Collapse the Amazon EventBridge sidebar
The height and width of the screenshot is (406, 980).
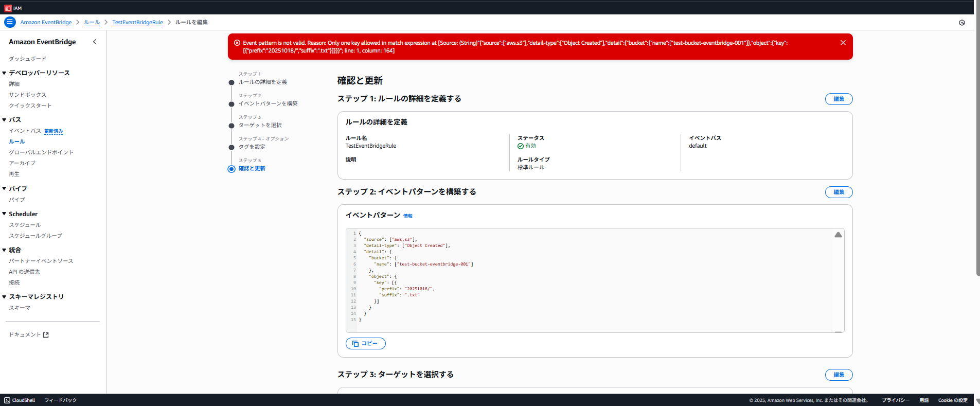pos(95,42)
